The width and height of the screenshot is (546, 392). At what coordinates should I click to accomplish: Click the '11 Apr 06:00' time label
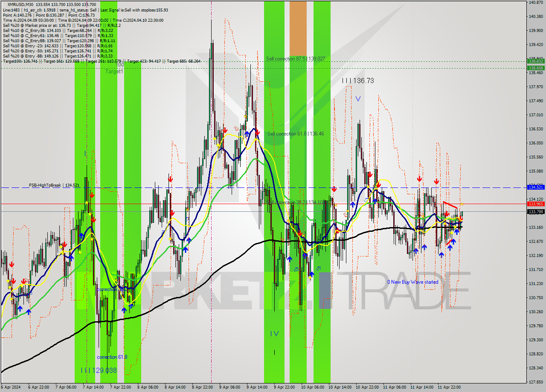click(x=395, y=387)
